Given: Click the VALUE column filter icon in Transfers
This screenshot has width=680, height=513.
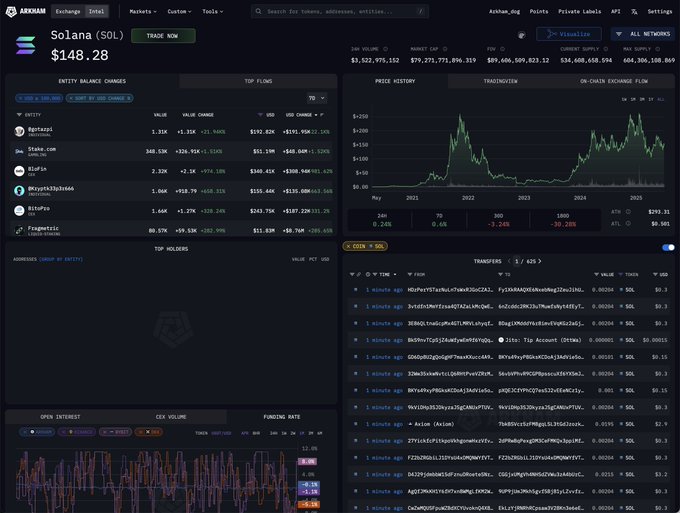Looking at the screenshot, I should [x=596, y=274].
